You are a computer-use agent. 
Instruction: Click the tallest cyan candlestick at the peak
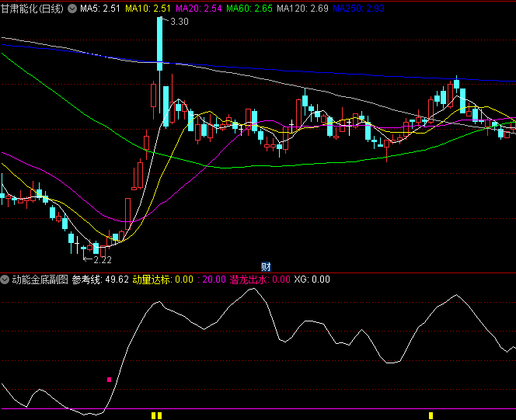click(160, 43)
